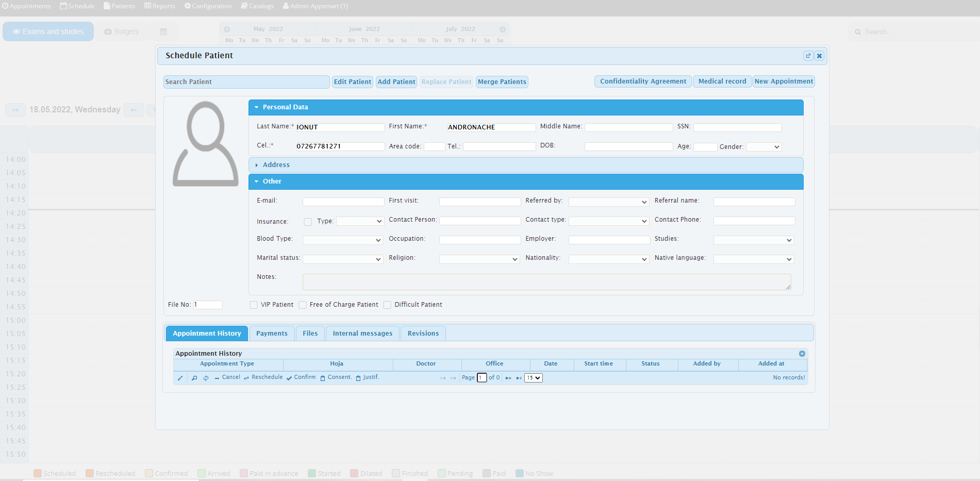Open Catalogs in top navigation

[x=257, y=6]
